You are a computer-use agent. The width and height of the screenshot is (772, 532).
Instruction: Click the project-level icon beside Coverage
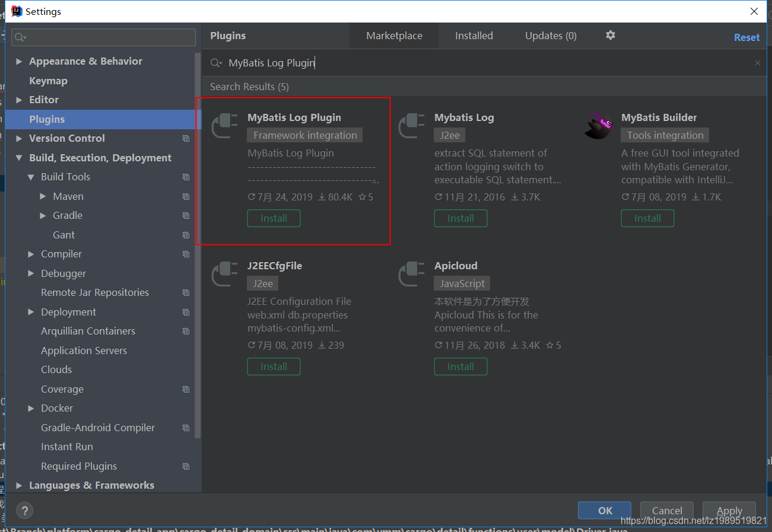186,389
